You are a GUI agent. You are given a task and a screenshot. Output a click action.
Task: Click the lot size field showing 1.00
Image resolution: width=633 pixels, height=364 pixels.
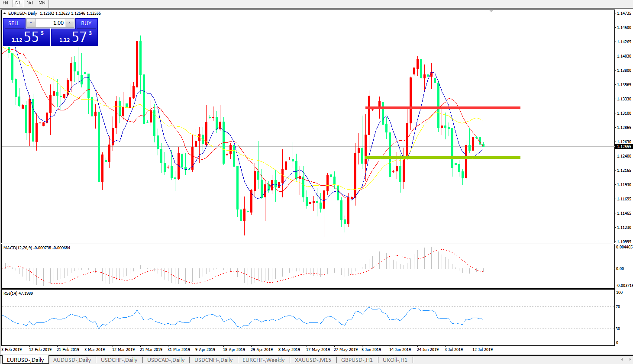click(x=50, y=23)
